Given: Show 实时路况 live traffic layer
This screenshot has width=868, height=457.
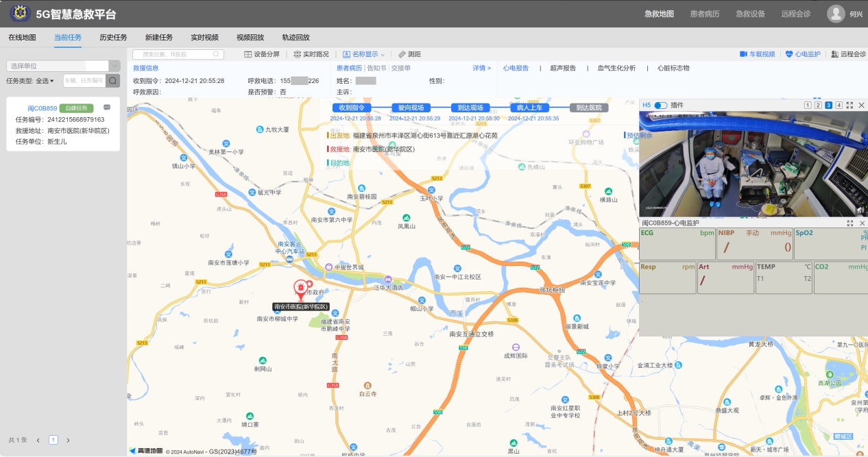Looking at the screenshot, I should point(311,54).
